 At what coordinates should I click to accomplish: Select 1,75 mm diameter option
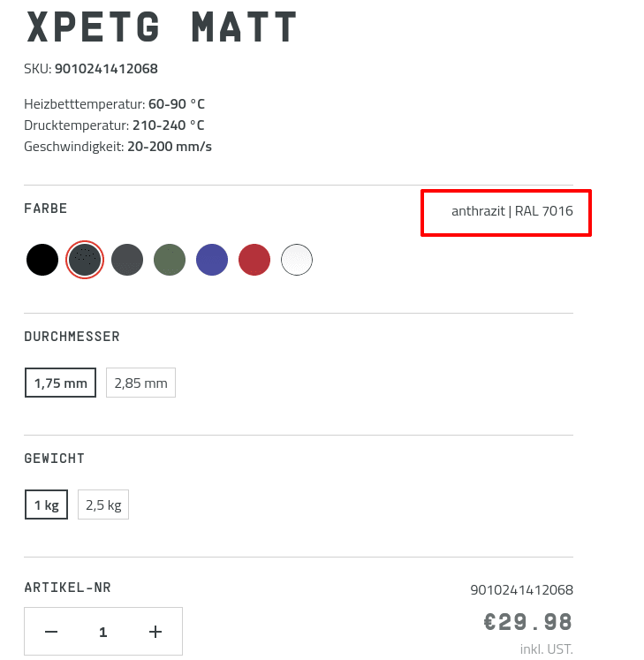[60, 383]
